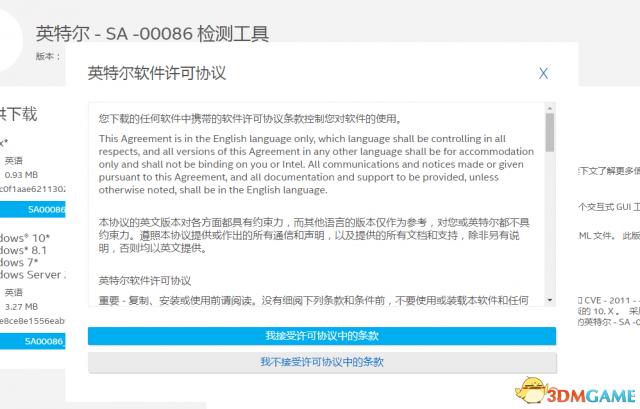Click the circular logo beside the page title
This screenshot has height=409, width=640.
(8, 38)
